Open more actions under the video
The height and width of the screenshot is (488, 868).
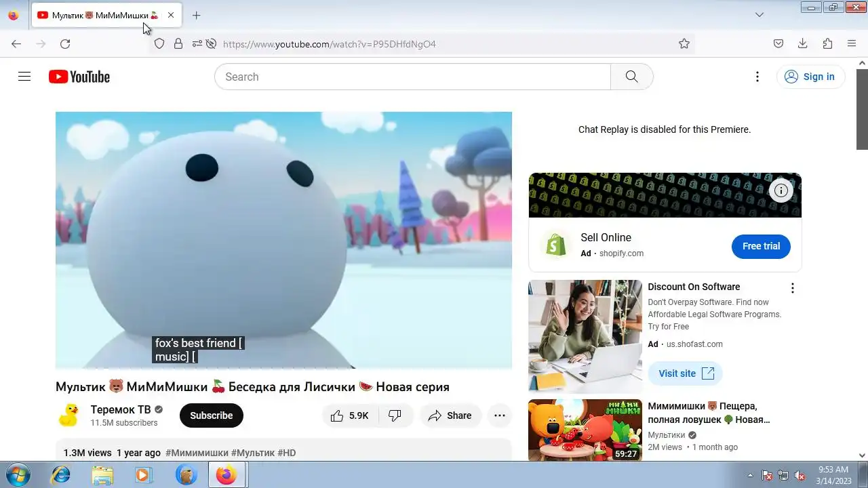click(x=500, y=415)
